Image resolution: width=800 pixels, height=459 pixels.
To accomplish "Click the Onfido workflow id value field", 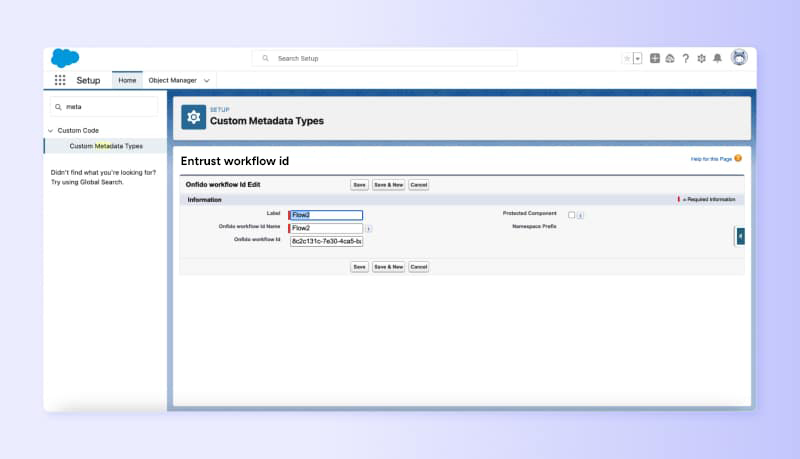I will (x=326, y=241).
